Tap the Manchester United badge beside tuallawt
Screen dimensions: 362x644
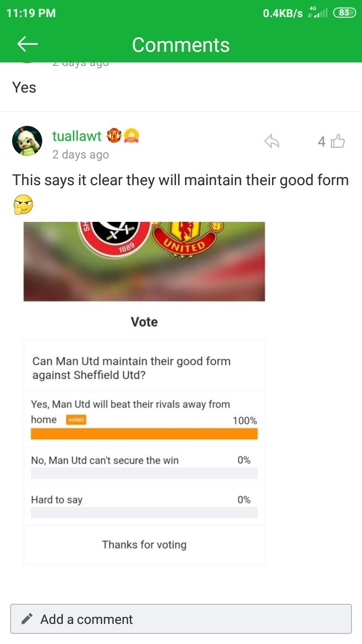coord(115,135)
